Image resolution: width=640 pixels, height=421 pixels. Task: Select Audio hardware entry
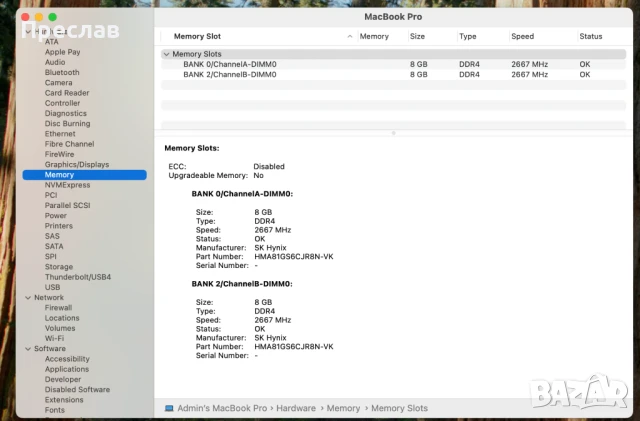pyautogui.click(x=55, y=62)
